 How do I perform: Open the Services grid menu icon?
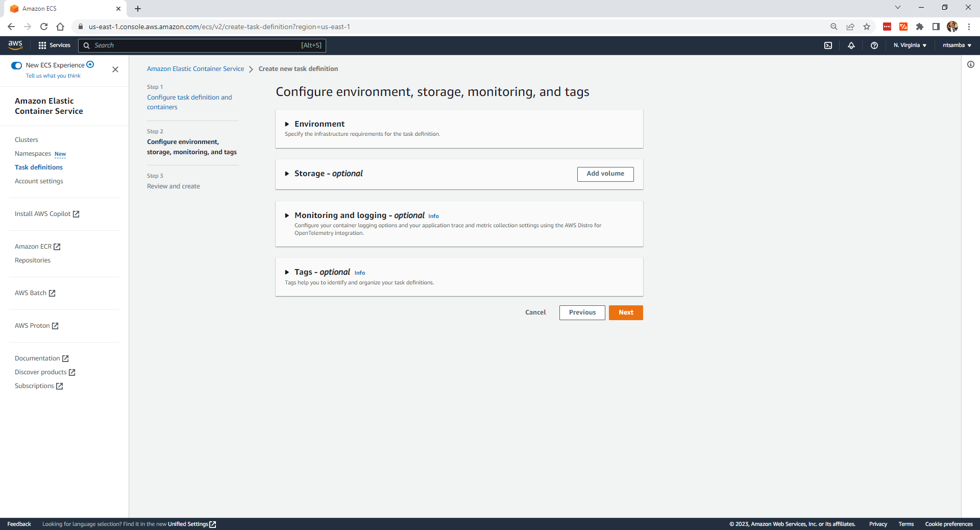click(x=42, y=45)
